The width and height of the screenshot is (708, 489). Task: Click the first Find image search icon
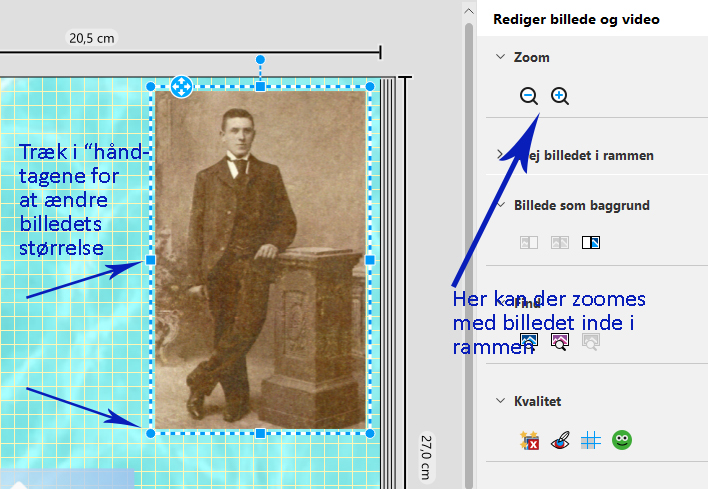click(529, 341)
